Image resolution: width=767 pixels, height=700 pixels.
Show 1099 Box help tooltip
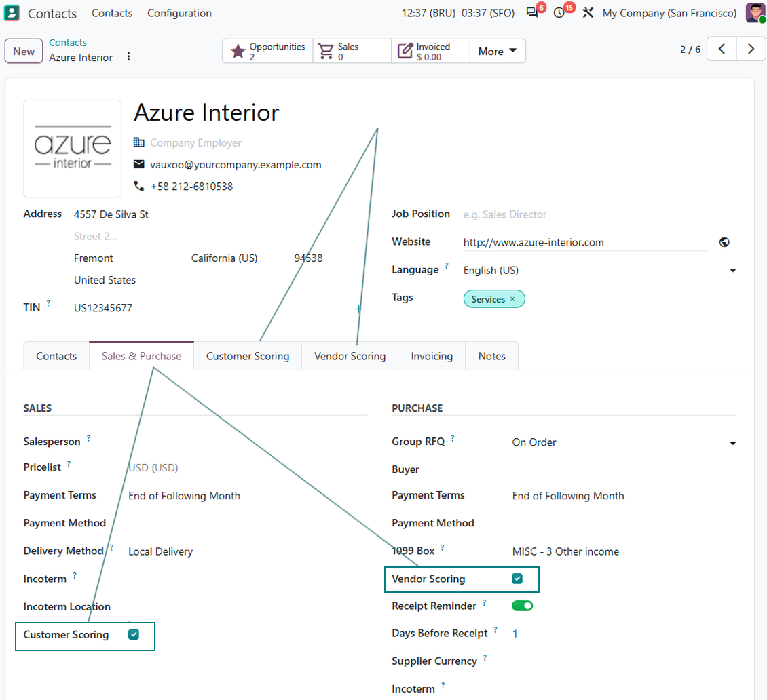coord(443,547)
